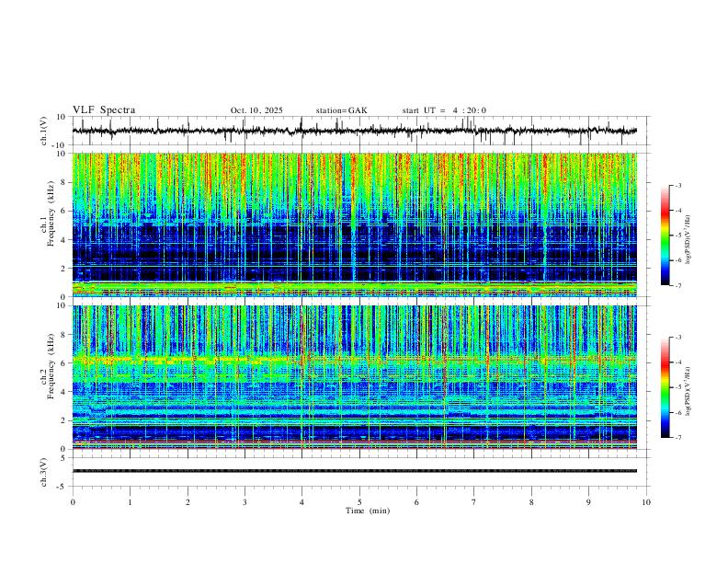Click the upper color bar "-3" tick value

pyautogui.click(x=677, y=185)
